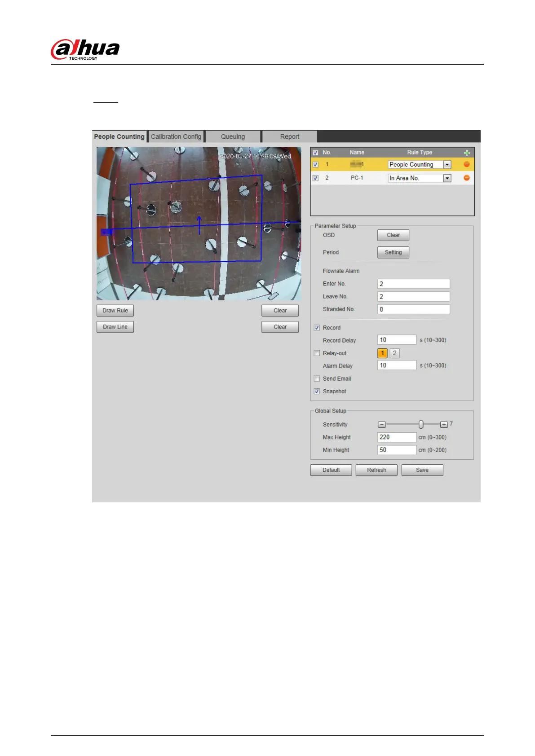Enable the Send Email checkbox
This screenshot has width=535, height=756.
pyautogui.click(x=317, y=378)
